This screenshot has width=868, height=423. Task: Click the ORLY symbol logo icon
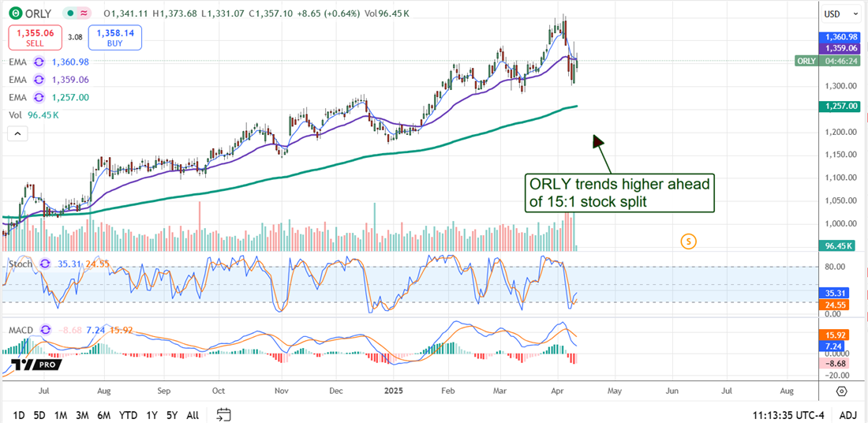click(13, 13)
